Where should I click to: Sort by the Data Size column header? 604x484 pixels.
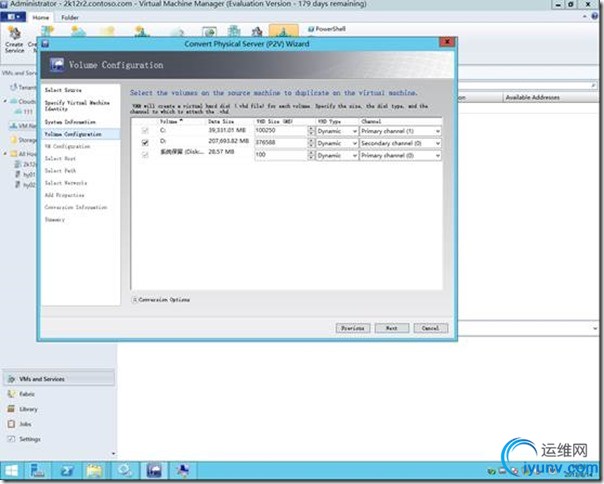(230, 121)
